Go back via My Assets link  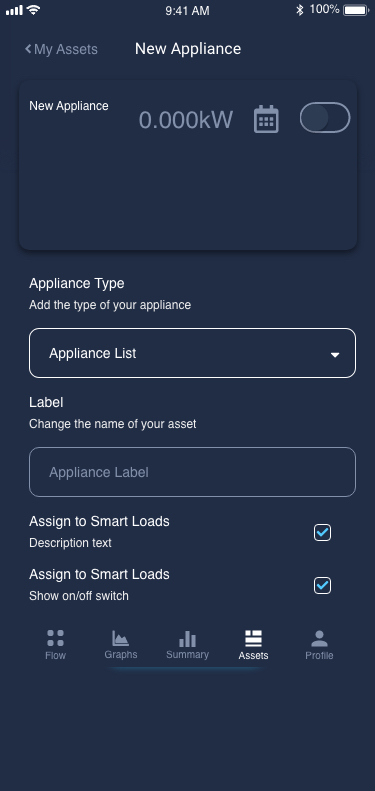pos(61,49)
